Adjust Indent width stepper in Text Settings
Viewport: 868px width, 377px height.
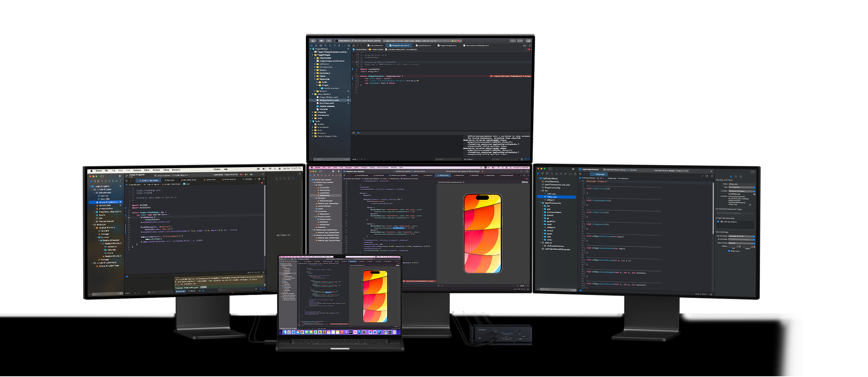tap(754, 247)
